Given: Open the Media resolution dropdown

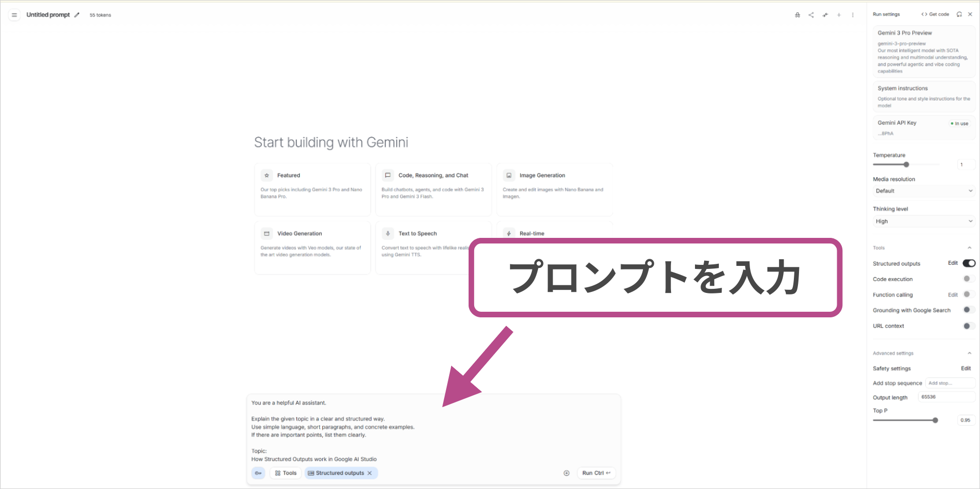Looking at the screenshot, I should coord(924,191).
